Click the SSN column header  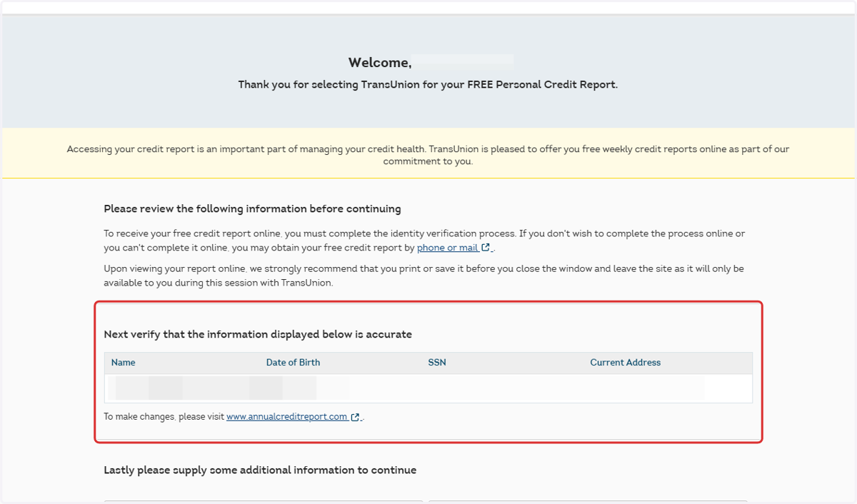437,363
